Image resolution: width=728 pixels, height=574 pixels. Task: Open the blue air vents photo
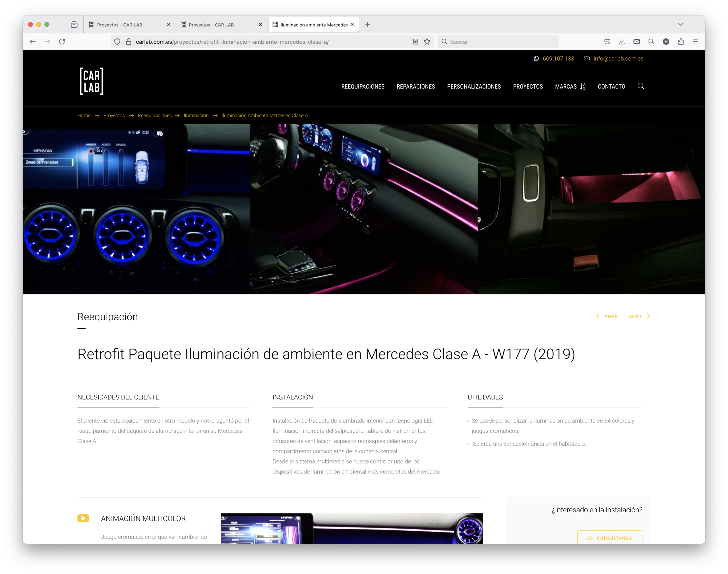[x=136, y=209]
